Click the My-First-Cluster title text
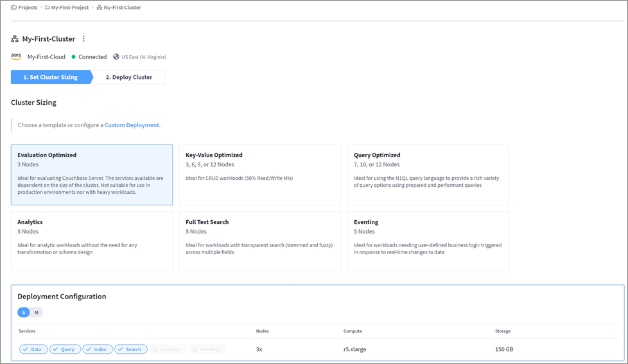The image size is (628, 364). click(48, 39)
